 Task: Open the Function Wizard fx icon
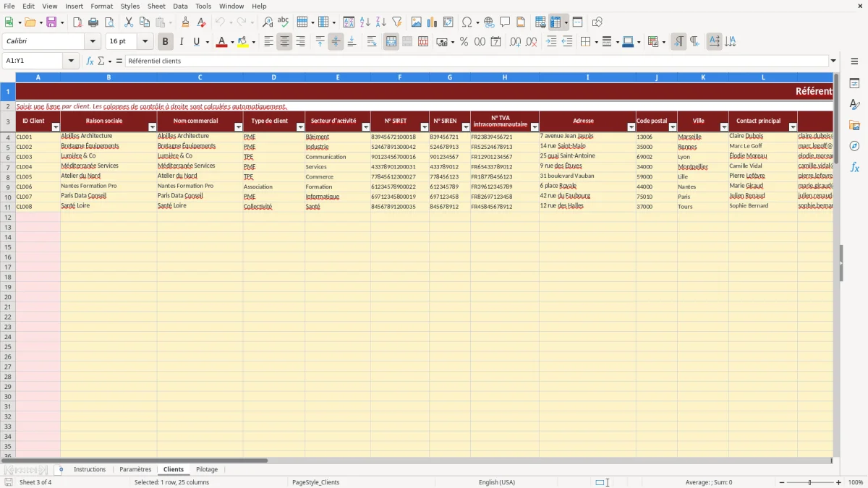tap(90, 61)
